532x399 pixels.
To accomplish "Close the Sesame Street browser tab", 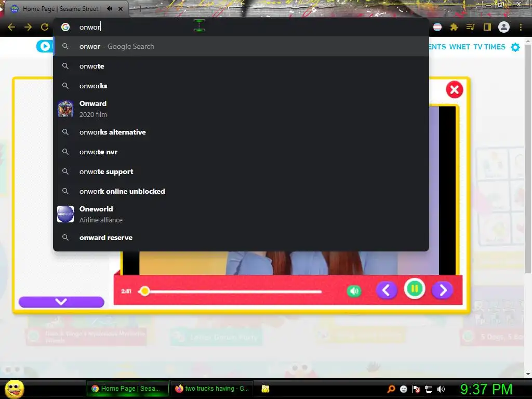I will pos(121,9).
